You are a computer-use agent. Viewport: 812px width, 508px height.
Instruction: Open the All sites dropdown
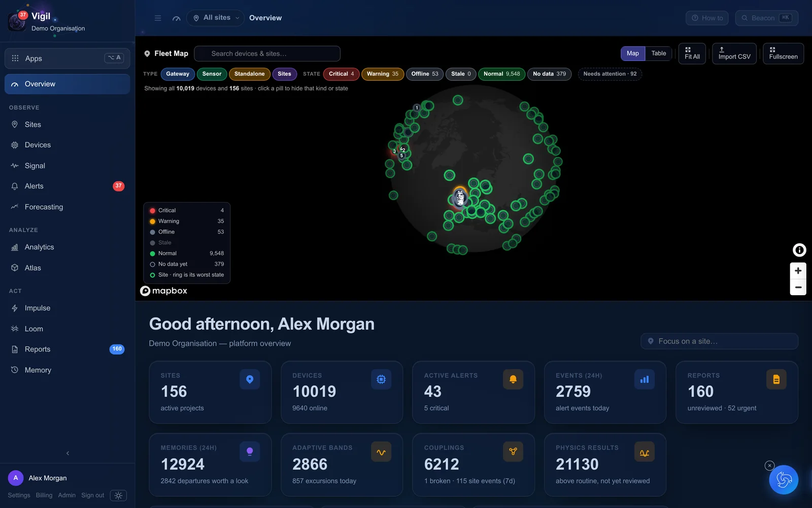[215, 18]
